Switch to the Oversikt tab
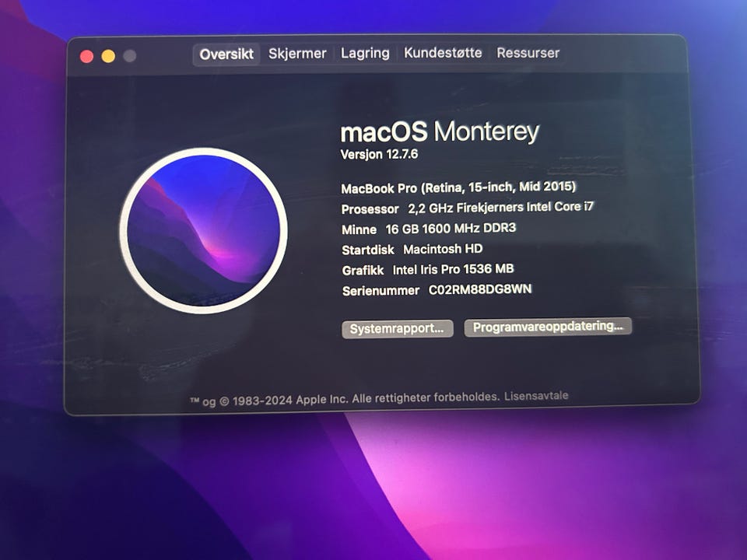The image size is (747, 560). pyautogui.click(x=226, y=54)
